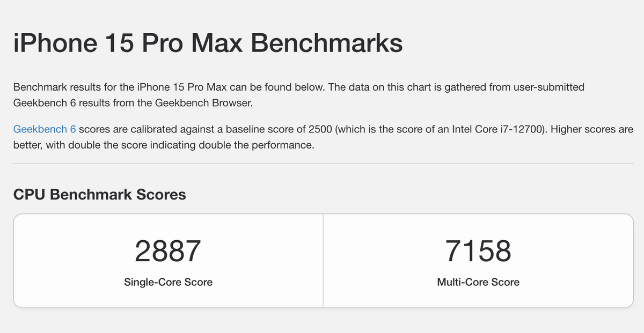Select the CPU Benchmark Scores heading
Viewport: 644px width, 333px height.
tap(99, 194)
